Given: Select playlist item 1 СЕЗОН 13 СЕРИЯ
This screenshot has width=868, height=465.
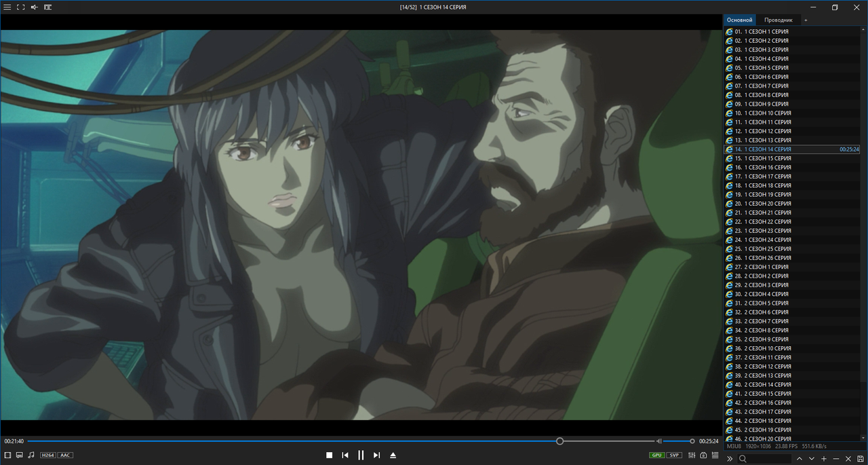Looking at the screenshot, I should tap(792, 140).
